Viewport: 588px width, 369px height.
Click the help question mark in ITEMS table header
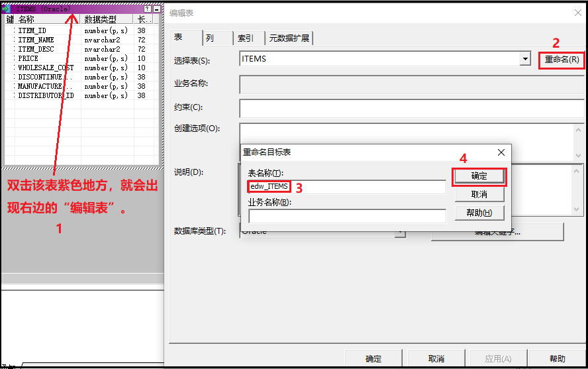tap(148, 9)
